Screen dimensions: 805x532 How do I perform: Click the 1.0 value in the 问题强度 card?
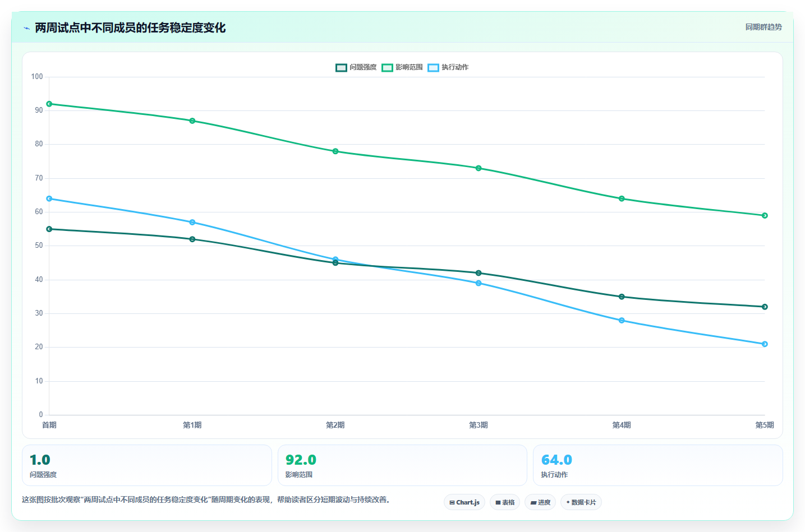(x=40, y=460)
